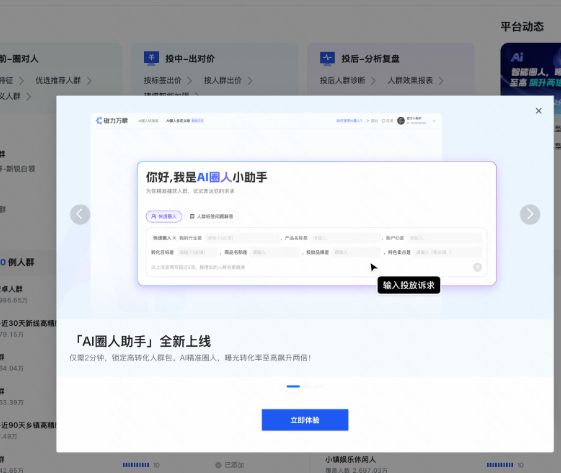Go to the previous carousel slide
This screenshot has width=561, height=473.
click(x=80, y=214)
